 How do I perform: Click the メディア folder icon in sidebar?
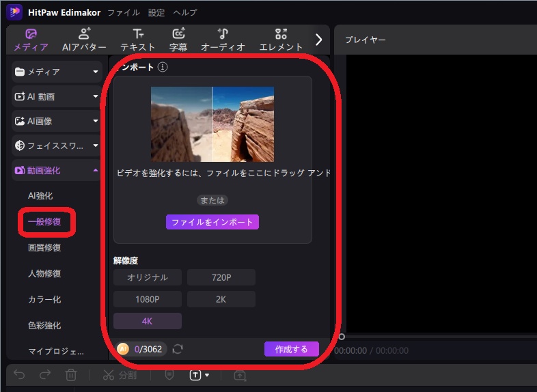tap(20, 72)
